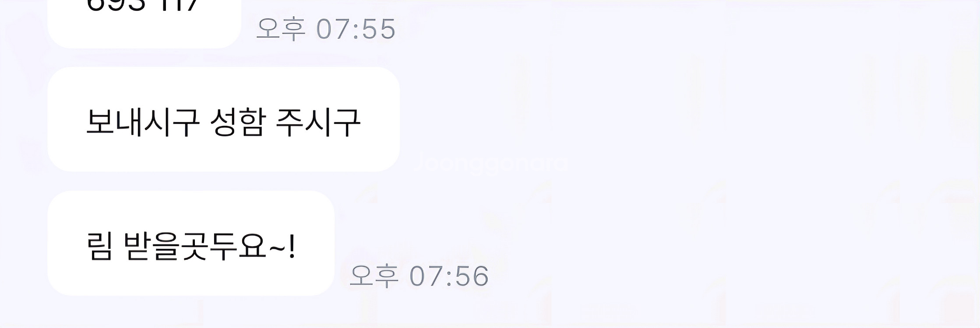Click the digits 07:55 in the first timestamp
Screen dimensions: 980x328
pyautogui.click(x=356, y=29)
